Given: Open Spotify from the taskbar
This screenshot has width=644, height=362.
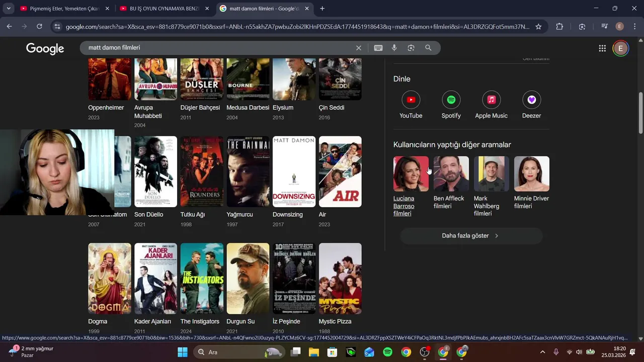Looking at the screenshot, I should [x=387, y=352].
